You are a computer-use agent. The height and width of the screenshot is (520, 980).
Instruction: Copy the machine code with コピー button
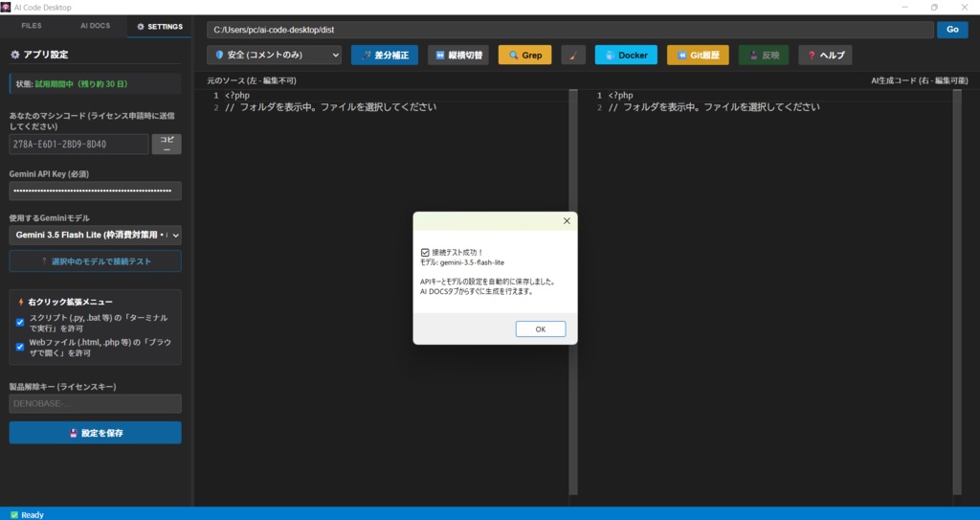167,144
